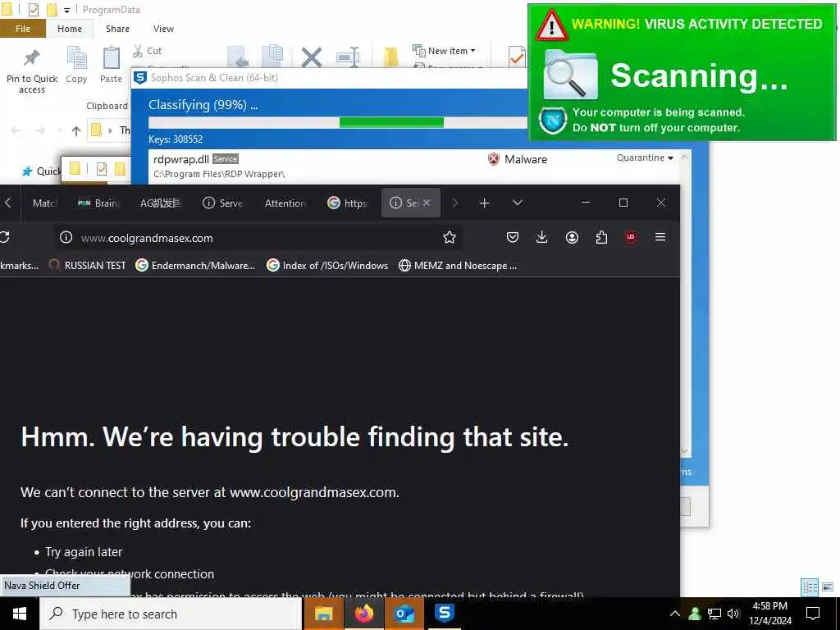Open Firefox account profile icon
Viewport: 840px width, 630px height.
pos(572,237)
